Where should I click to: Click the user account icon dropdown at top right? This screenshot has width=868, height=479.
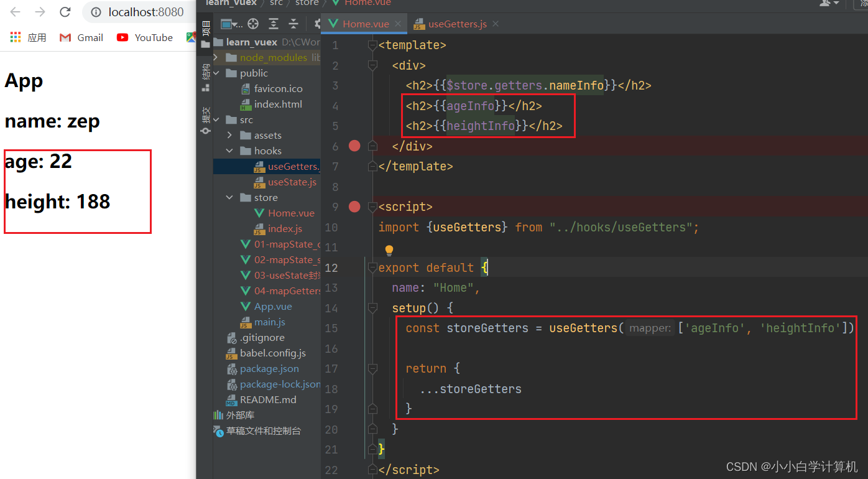[x=829, y=3]
